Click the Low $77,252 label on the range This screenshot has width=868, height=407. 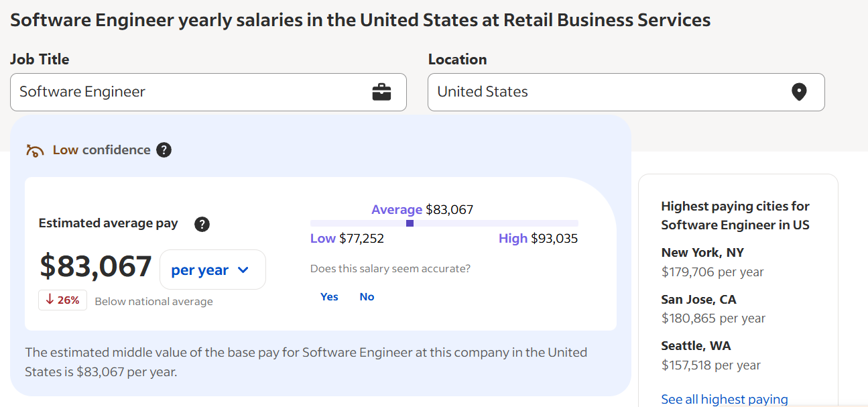pos(347,238)
